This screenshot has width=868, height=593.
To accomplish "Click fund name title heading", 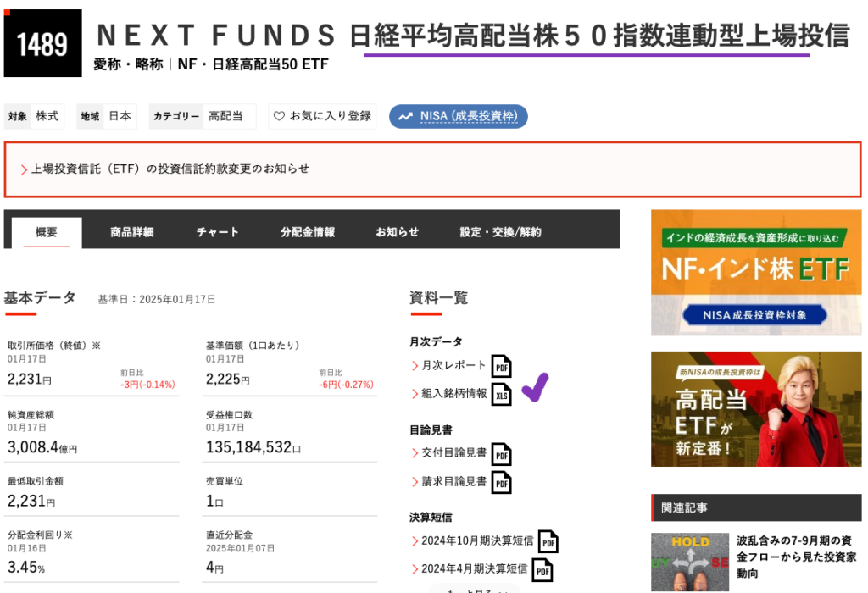I will coord(473,36).
